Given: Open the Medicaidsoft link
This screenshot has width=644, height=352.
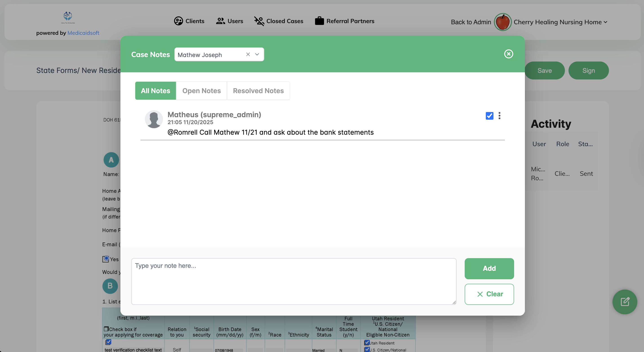Looking at the screenshot, I should click(x=83, y=33).
